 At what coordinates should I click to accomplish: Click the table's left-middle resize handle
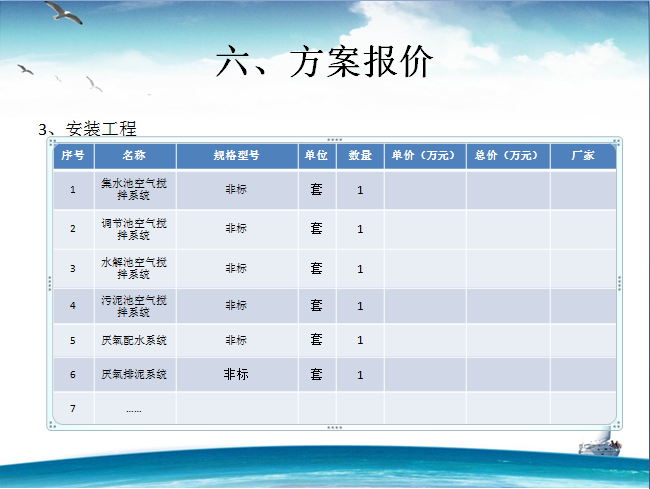(50, 283)
